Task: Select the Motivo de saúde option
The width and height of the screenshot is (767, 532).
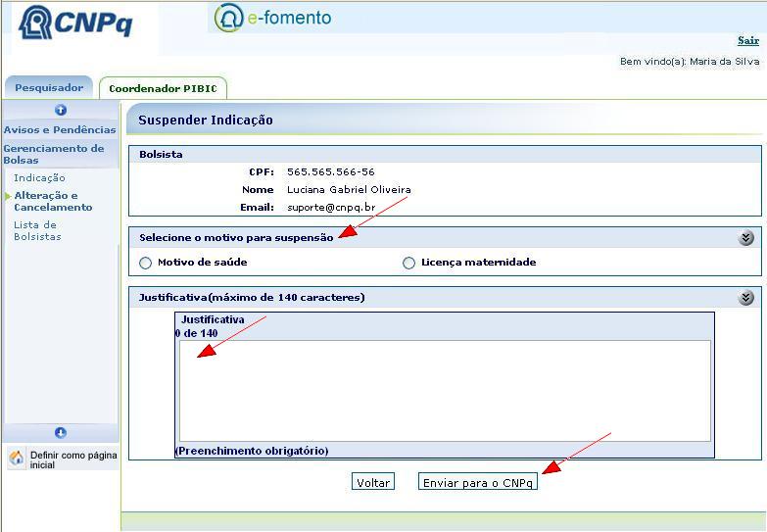Action: tap(146, 263)
